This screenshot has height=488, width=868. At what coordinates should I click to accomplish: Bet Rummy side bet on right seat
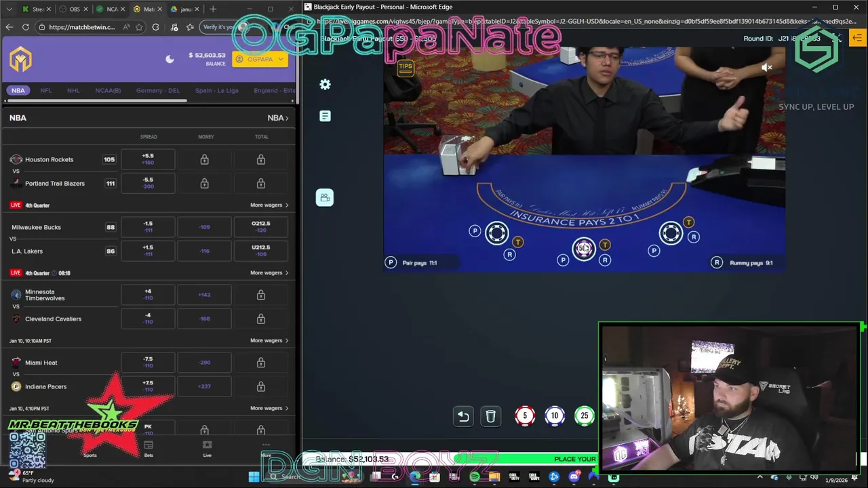coord(693,237)
